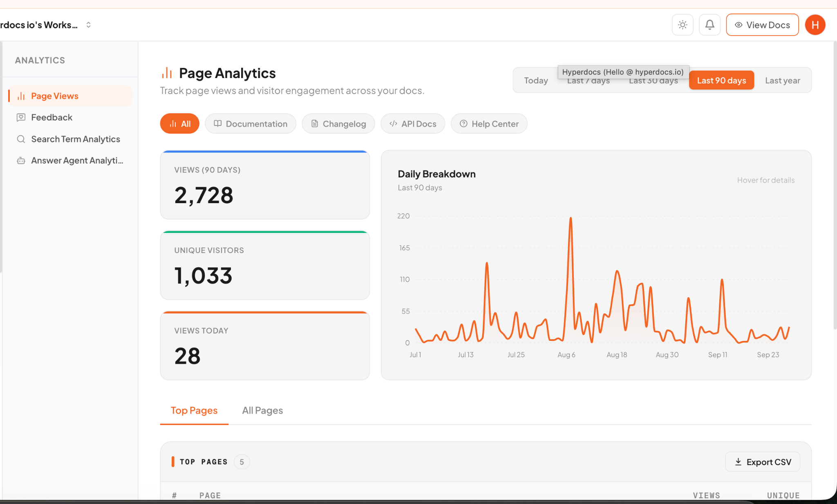837x504 pixels.
Task: Click the Views Today card
Action: [x=265, y=346]
